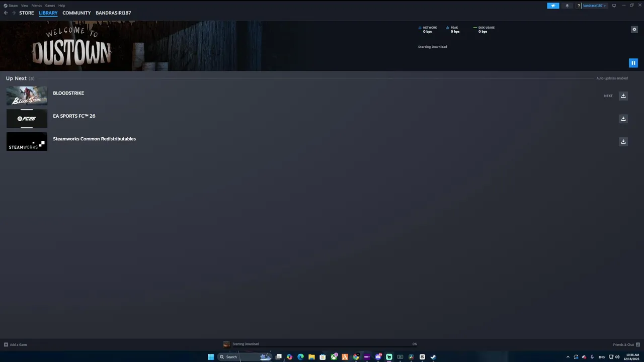Expand the bandrasiri187 account dropdown

pos(594,6)
